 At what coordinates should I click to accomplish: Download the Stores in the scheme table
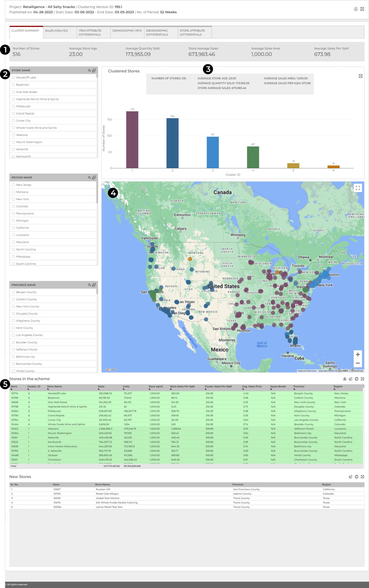point(345,379)
